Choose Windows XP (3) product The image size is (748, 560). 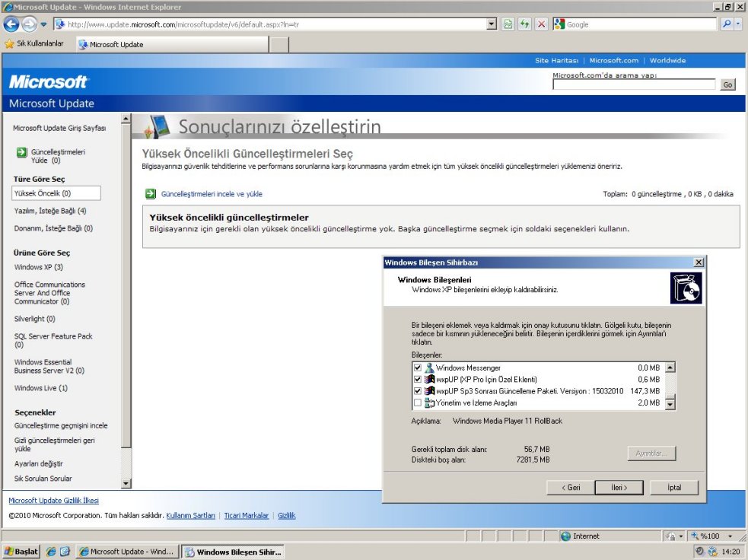(x=39, y=267)
